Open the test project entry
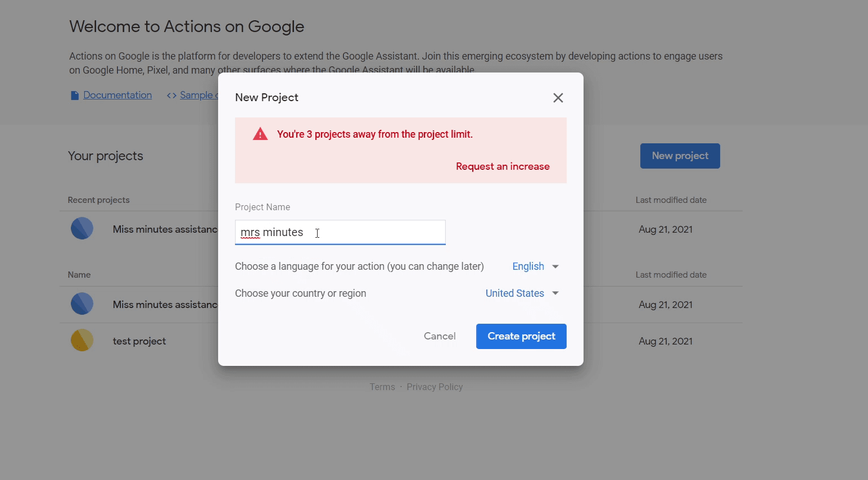This screenshot has width=868, height=480. [139, 341]
